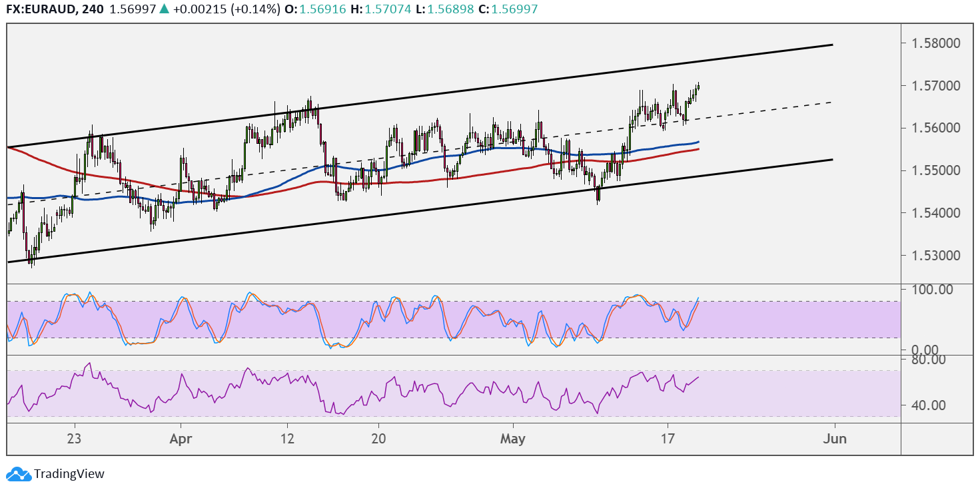This screenshot has height=492, width=980.
Task: Click the 40.00 RSI scale label
Action: [x=929, y=405]
